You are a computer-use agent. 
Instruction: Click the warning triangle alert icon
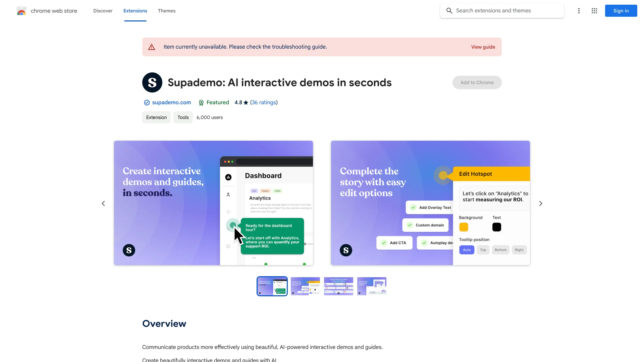point(152,47)
